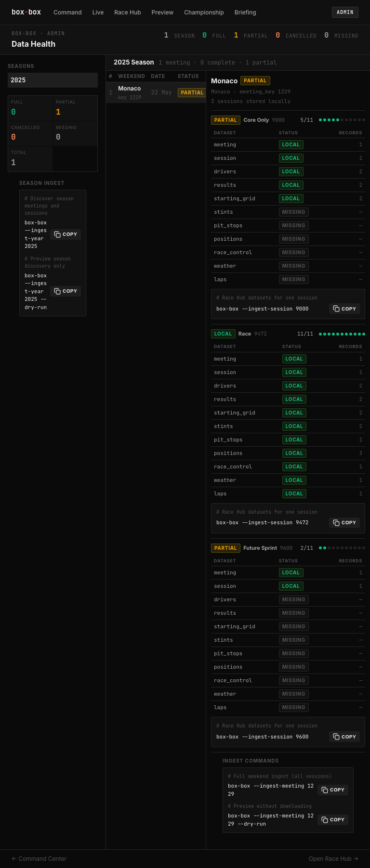This screenshot has width=370, height=868.
Task: Click the Core Only session header
Action: pyautogui.click(x=288, y=120)
